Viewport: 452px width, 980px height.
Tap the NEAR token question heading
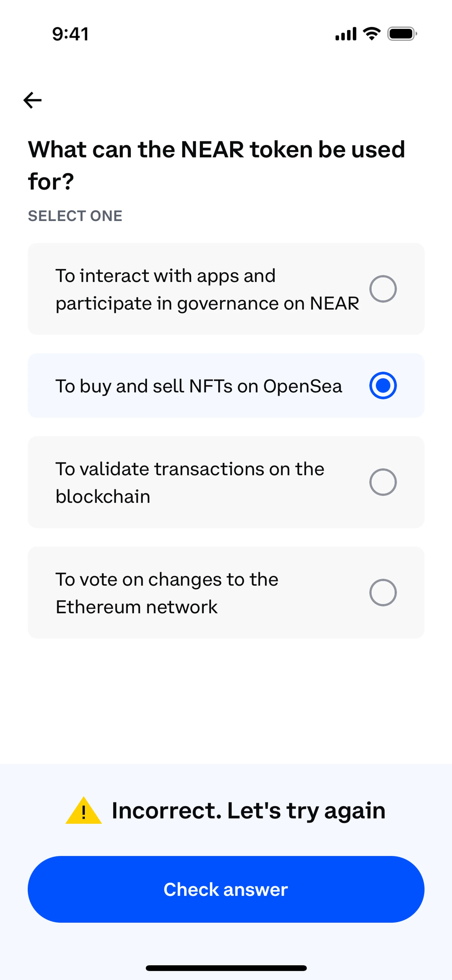pos(216,165)
